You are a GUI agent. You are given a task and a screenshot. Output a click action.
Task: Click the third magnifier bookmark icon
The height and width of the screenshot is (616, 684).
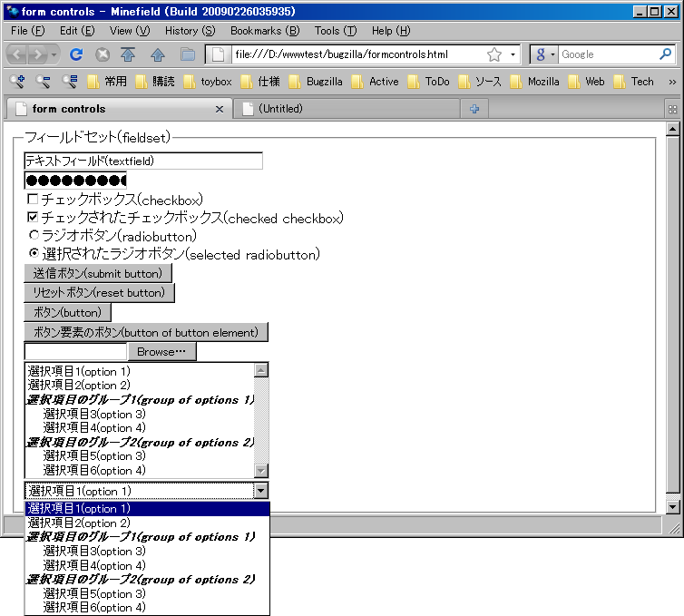(70, 81)
